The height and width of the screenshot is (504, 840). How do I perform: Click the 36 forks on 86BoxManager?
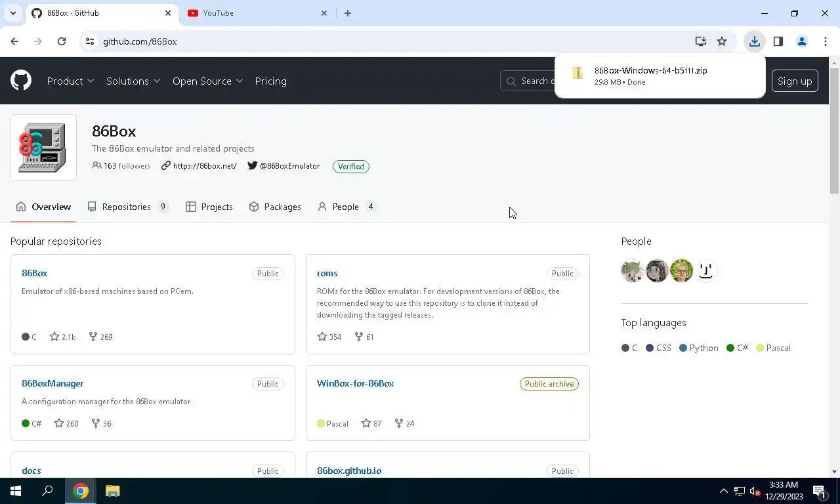click(x=101, y=423)
